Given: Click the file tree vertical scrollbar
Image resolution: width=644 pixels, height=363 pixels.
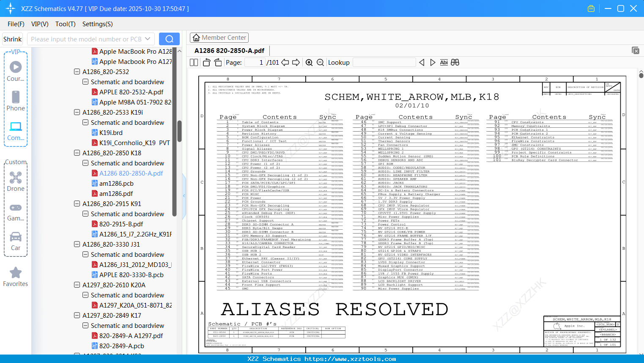Looking at the screenshot, I should 179,131.
